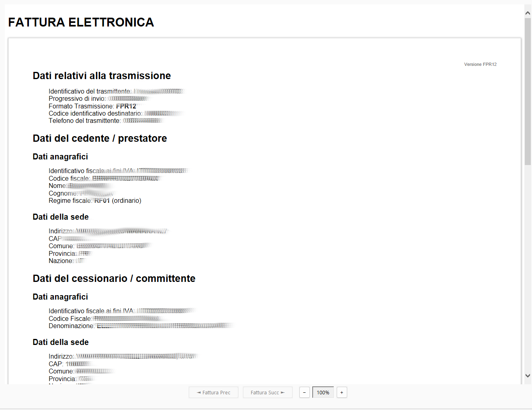The image size is (532, 410).
Task: Go to next invoice with Fattura Succ
Action: (268, 392)
